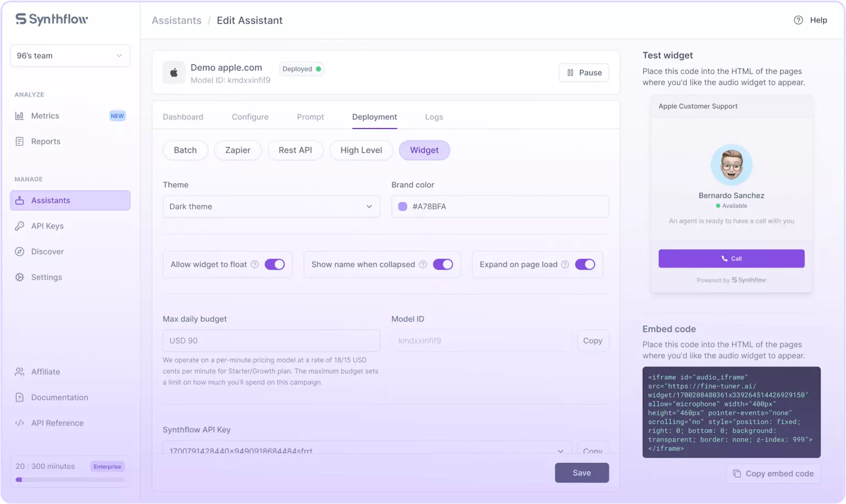
Task: Click the Help question mark icon
Action: pos(798,20)
